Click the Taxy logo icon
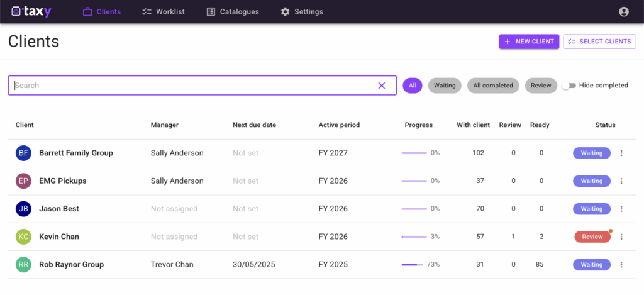 coord(16,11)
